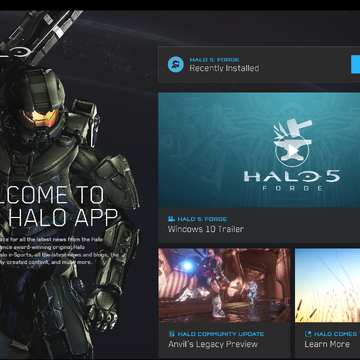This screenshot has height=360, width=360.
Task: Open Anvil's Legacy Preview article
Action: point(213,344)
